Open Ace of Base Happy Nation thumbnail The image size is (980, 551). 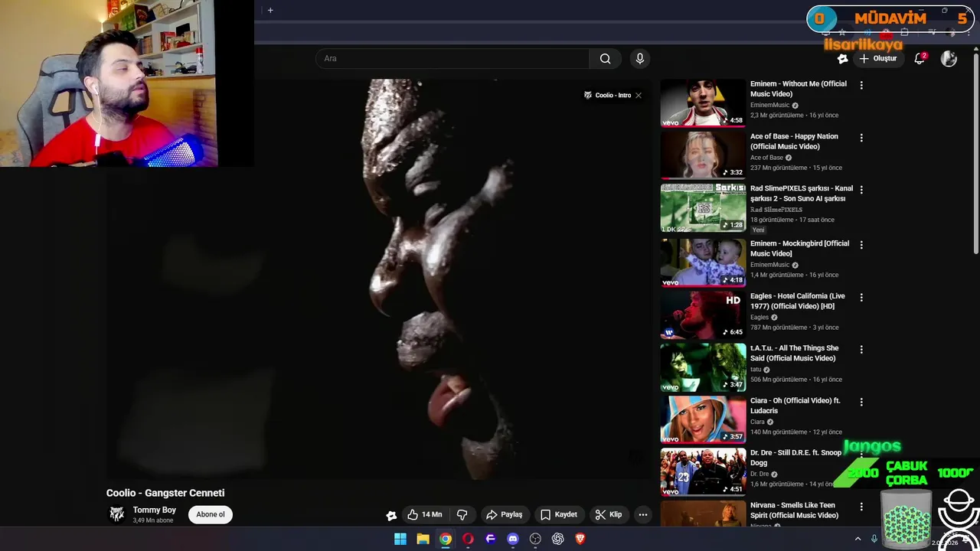703,155
